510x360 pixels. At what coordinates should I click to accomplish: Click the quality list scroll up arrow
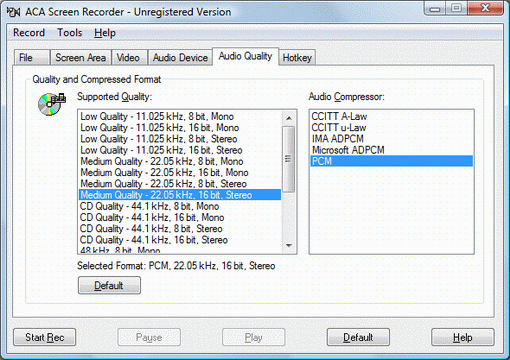pyautogui.click(x=289, y=118)
